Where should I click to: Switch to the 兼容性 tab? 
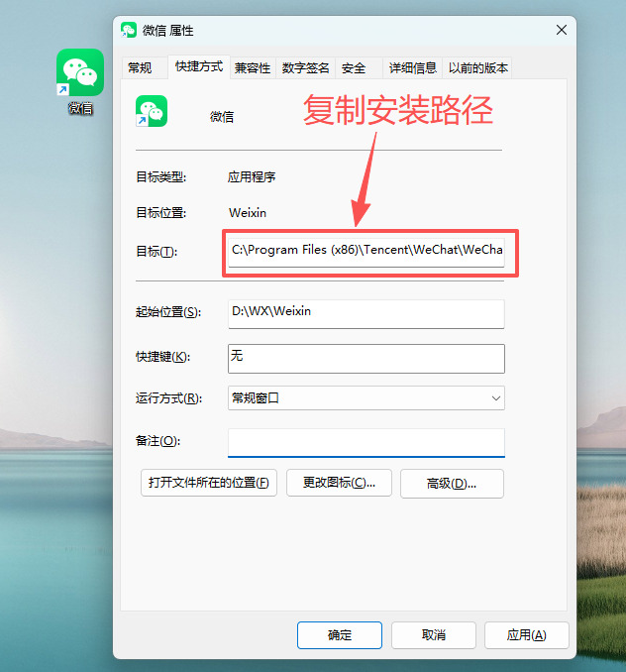point(253,67)
